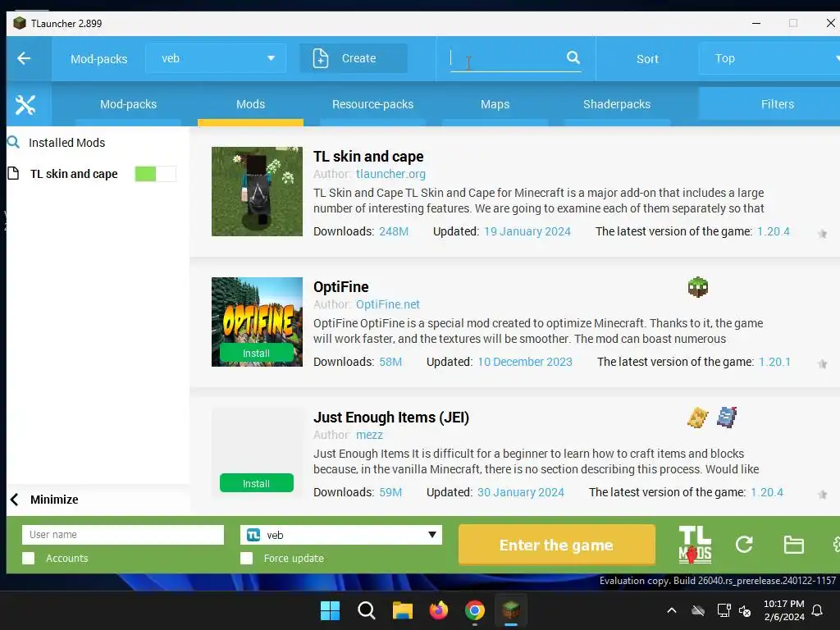Viewport: 840px width, 630px height.
Task: Favorite TL skin and cape with star icon
Action: click(822, 234)
